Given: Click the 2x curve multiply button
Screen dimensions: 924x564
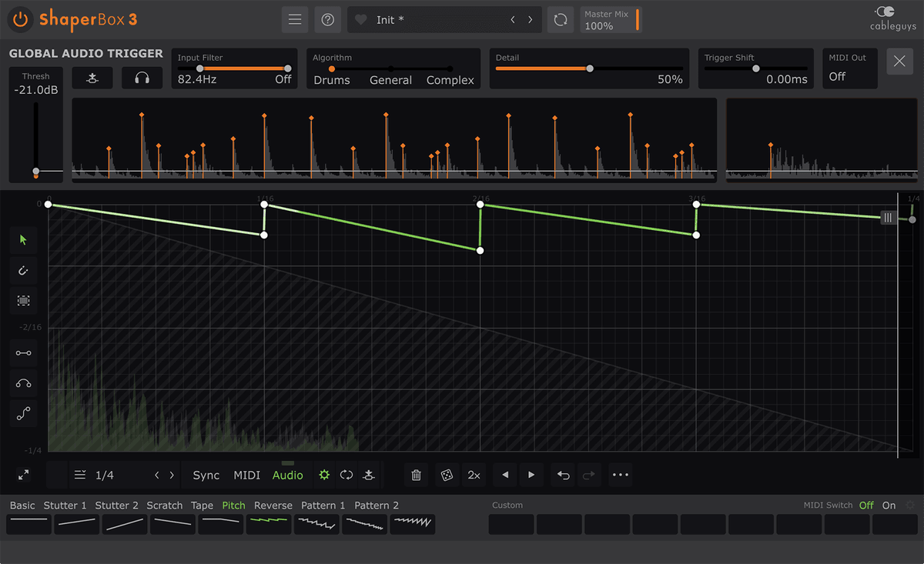Looking at the screenshot, I should tap(474, 475).
